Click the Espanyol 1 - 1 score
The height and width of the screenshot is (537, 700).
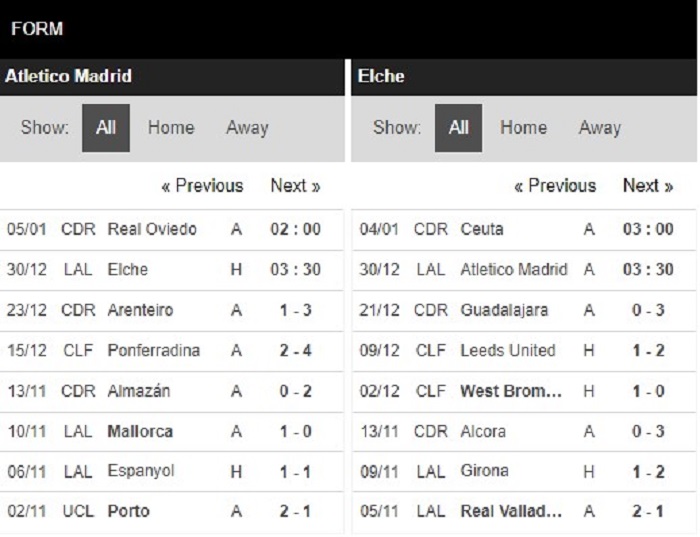click(296, 472)
